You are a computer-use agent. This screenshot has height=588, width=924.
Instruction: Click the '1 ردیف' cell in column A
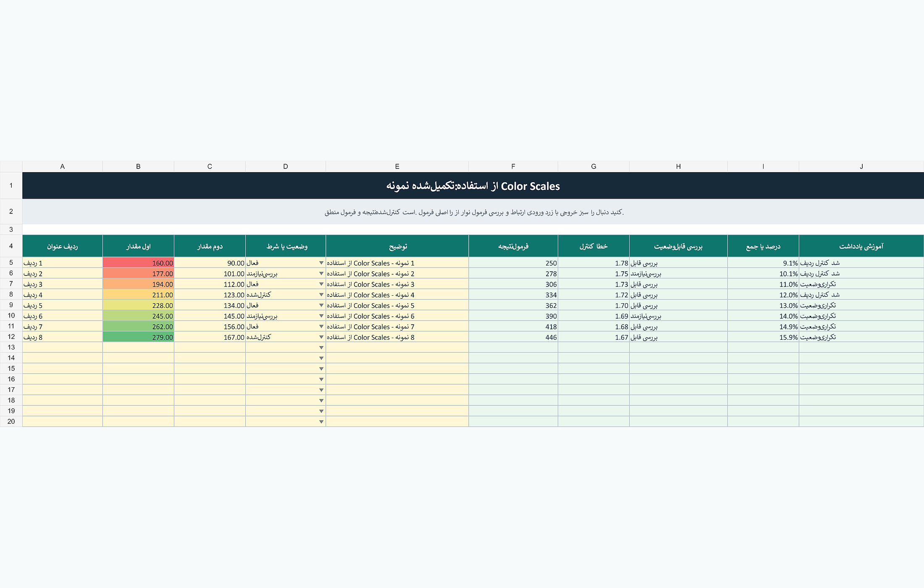tap(63, 263)
